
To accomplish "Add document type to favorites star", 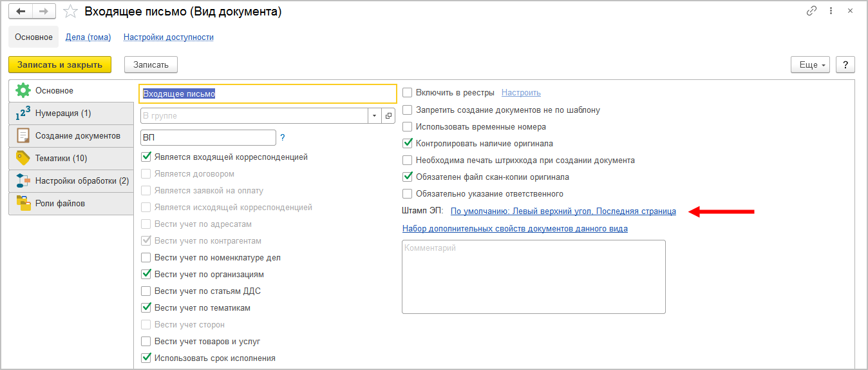I will pyautogui.click(x=71, y=12).
